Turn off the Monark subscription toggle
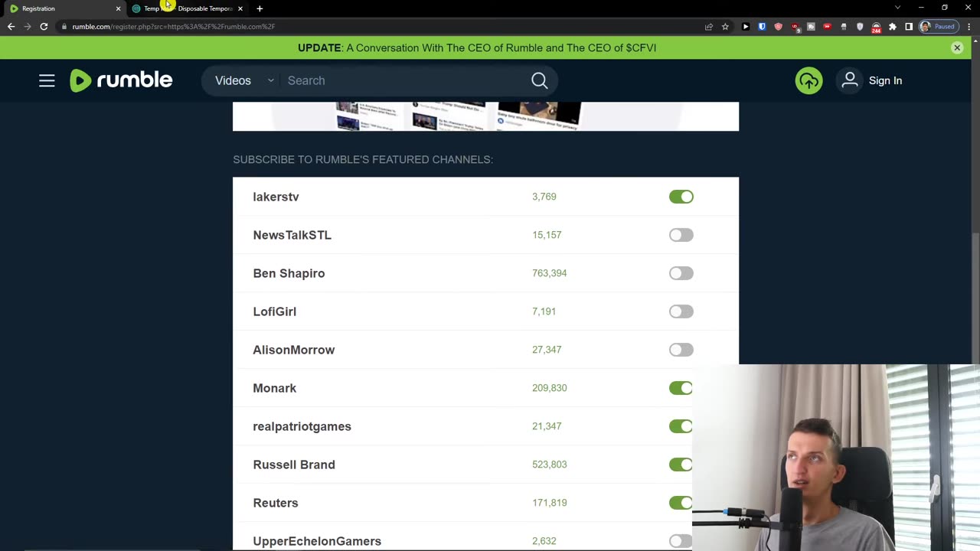Viewport: 980px width, 551px height. coord(680,388)
